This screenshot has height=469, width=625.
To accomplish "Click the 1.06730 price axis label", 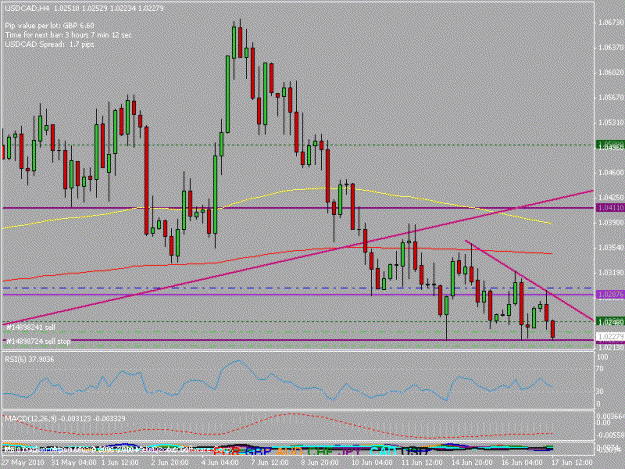I will coord(611,23).
